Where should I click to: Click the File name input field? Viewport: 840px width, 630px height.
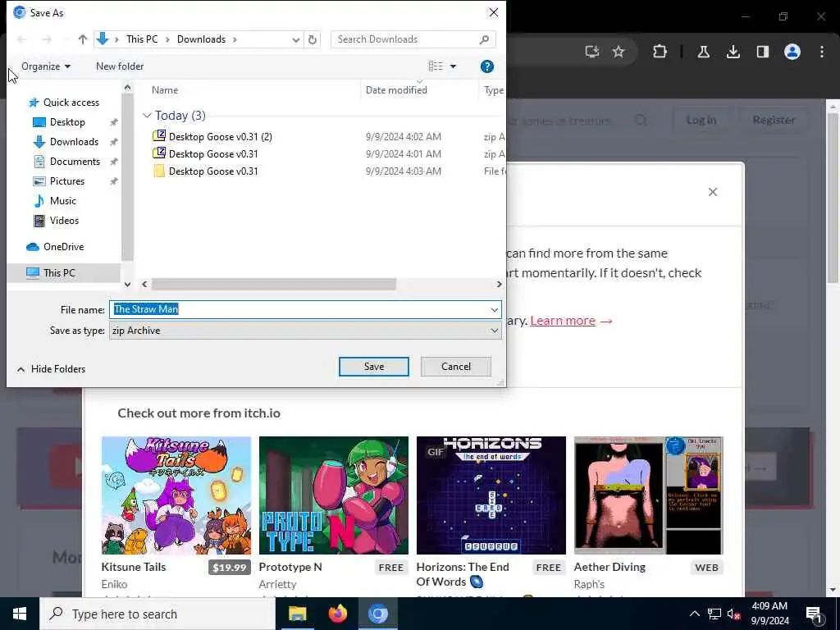pos(299,309)
